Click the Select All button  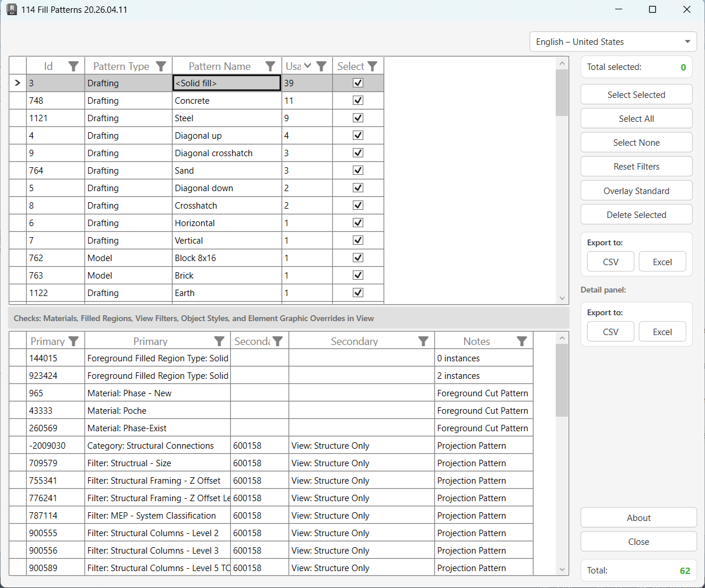click(x=636, y=118)
